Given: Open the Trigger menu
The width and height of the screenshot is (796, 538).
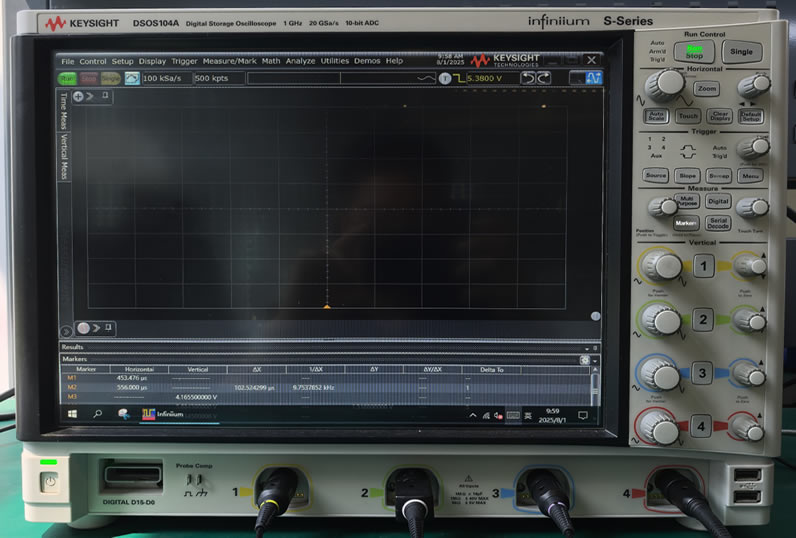Looking at the screenshot, I should point(184,61).
